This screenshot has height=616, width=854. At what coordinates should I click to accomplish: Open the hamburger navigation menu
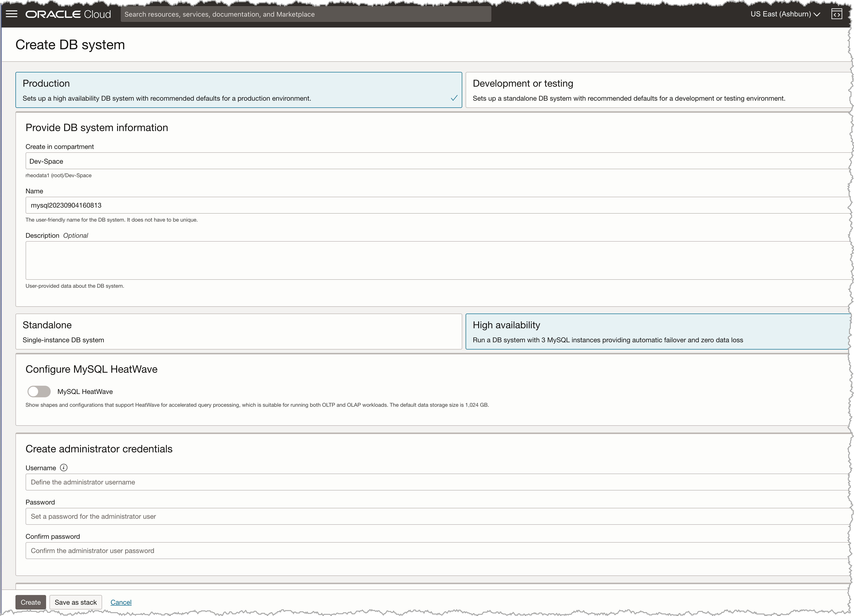tap(12, 14)
